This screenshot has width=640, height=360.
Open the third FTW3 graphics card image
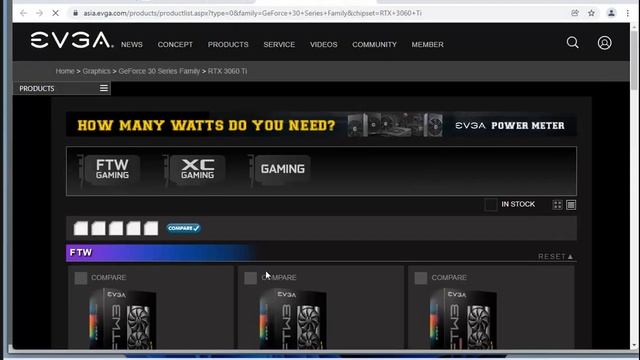[462, 318]
